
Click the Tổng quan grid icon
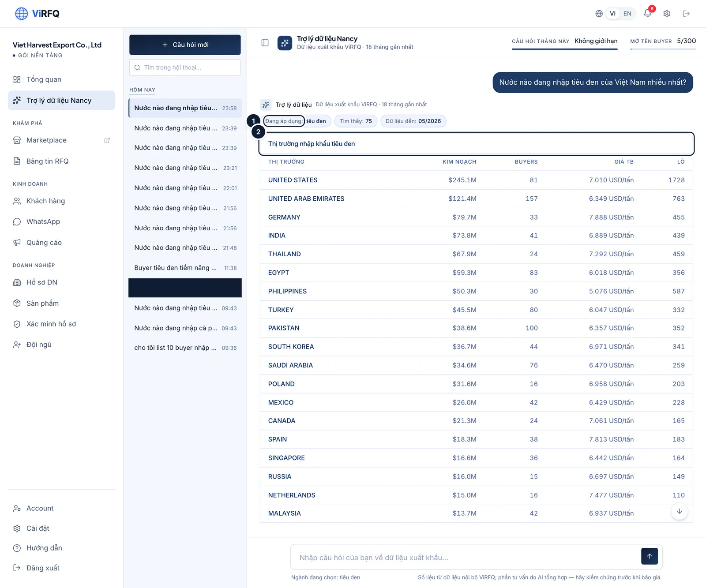pos(17,79)
